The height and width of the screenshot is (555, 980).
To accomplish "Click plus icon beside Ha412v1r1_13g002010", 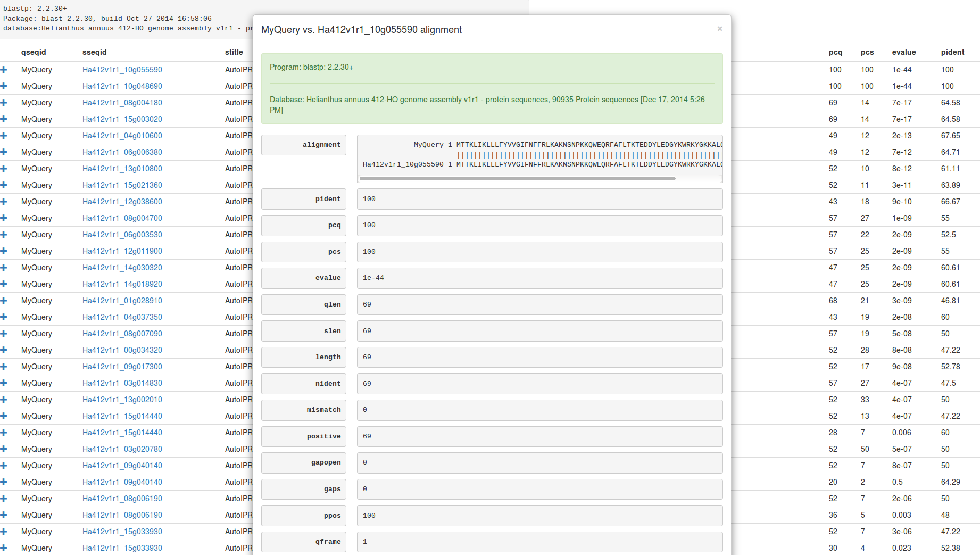I will (4, 400).
